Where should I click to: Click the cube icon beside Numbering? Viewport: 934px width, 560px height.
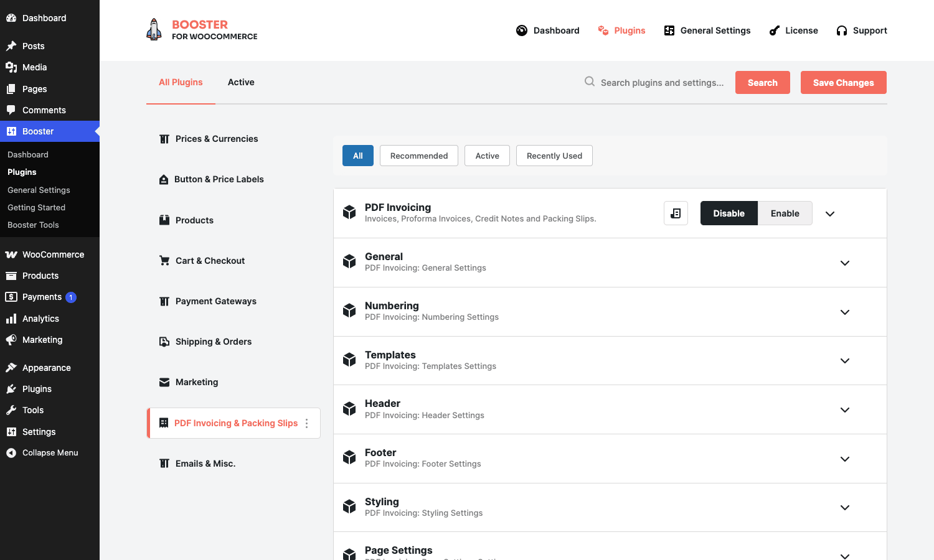(x=349, y=310)
